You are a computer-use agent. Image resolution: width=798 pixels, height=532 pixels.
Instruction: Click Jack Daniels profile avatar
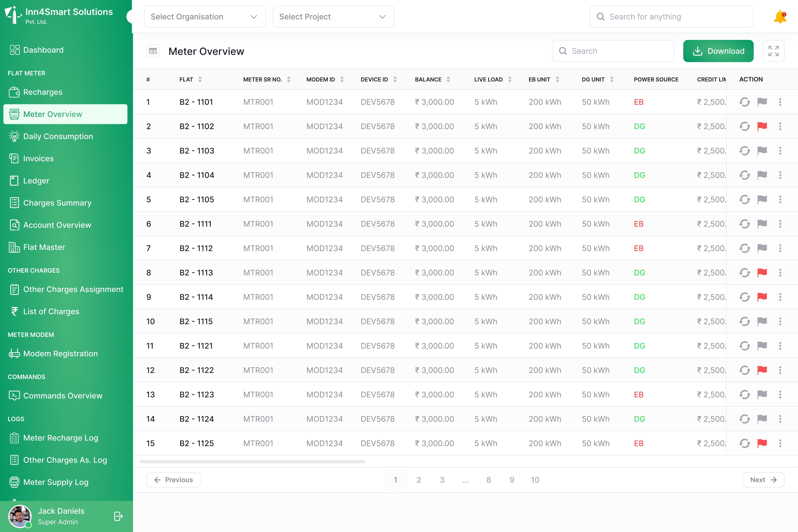20,516
